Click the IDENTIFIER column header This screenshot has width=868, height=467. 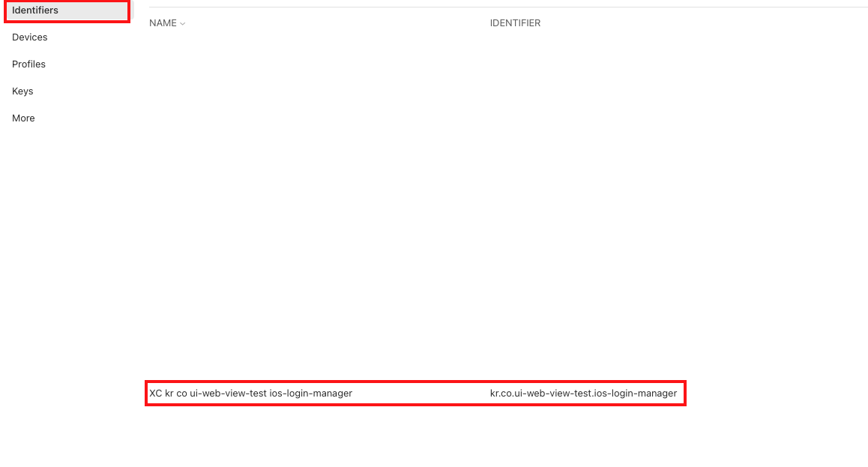pyautogui.click(x=515, y=23)
